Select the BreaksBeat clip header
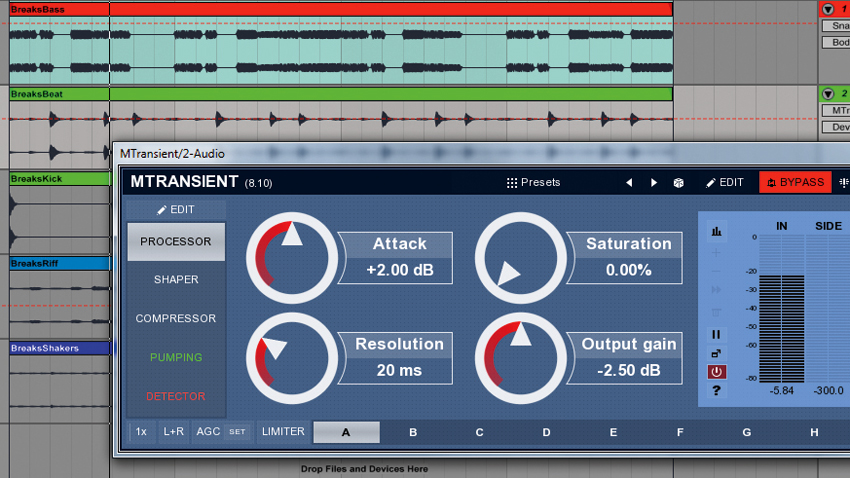This screenshot has height=478, width=850. pos(341,94)
